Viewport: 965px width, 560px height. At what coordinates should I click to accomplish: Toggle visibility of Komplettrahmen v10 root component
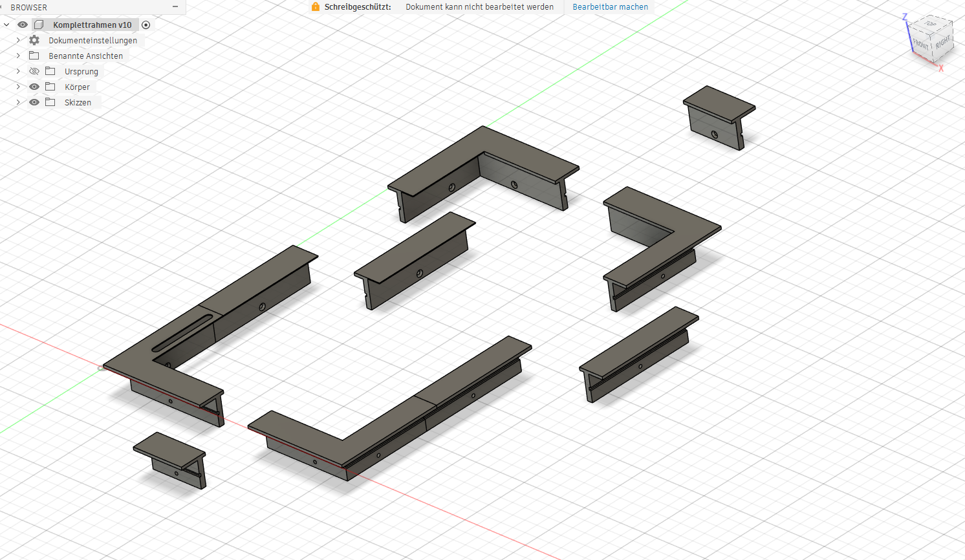point(23,25)
